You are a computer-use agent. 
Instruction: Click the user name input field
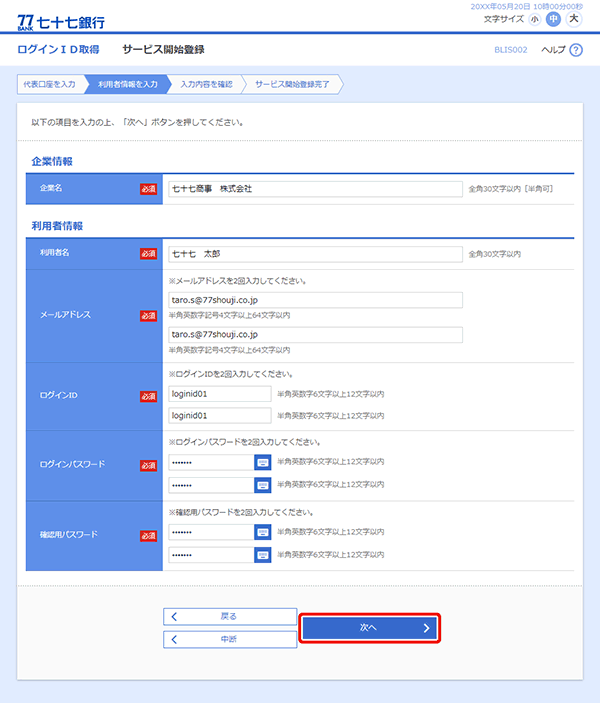pyautogui.click(x=315, y=254)
